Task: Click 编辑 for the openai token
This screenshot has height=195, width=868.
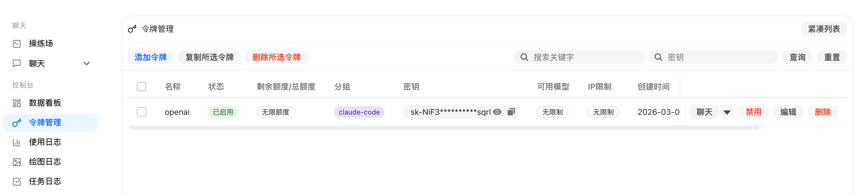Action: (x=788, y=112)
